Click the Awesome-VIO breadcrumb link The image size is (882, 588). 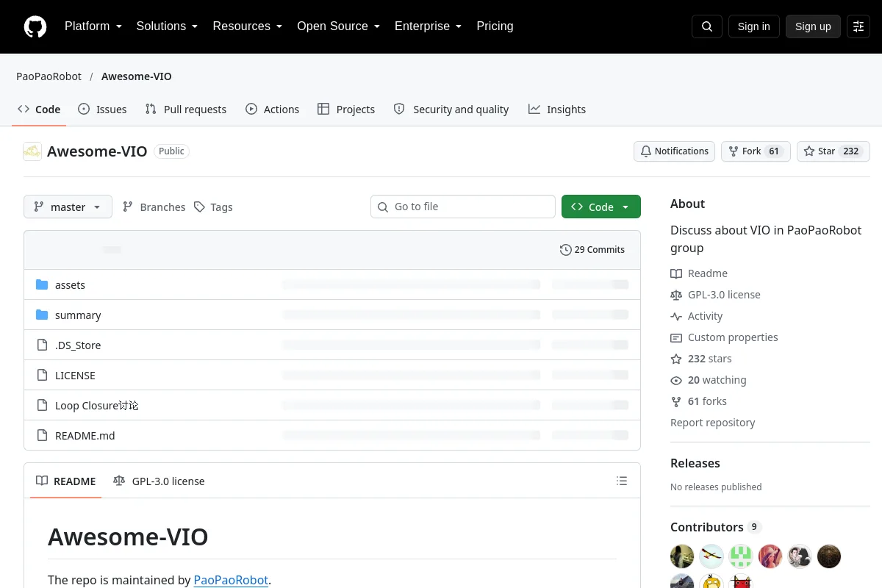[137, 76]
